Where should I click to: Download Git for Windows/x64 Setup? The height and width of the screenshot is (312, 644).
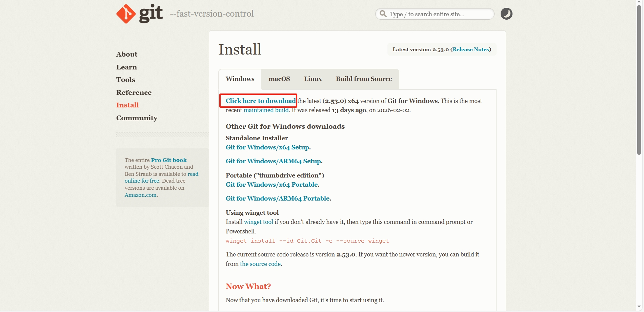(x=267, y=147)
